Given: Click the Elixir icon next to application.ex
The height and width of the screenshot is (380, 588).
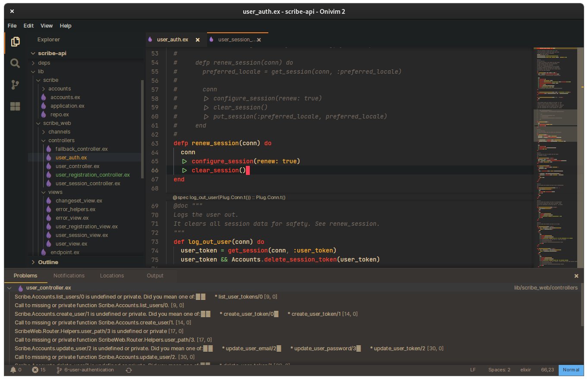Looking at the screenshot, I should click(43, 106).
